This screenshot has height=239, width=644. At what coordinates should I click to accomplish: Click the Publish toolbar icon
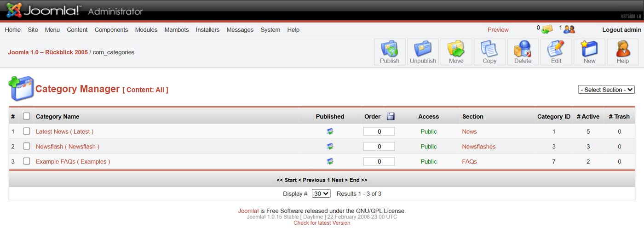coord(390,52)
